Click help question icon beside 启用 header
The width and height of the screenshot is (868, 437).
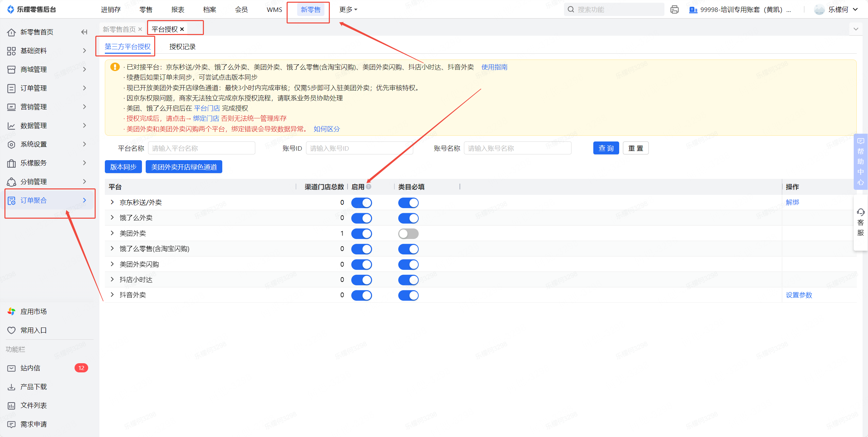[x=369, y=187]
